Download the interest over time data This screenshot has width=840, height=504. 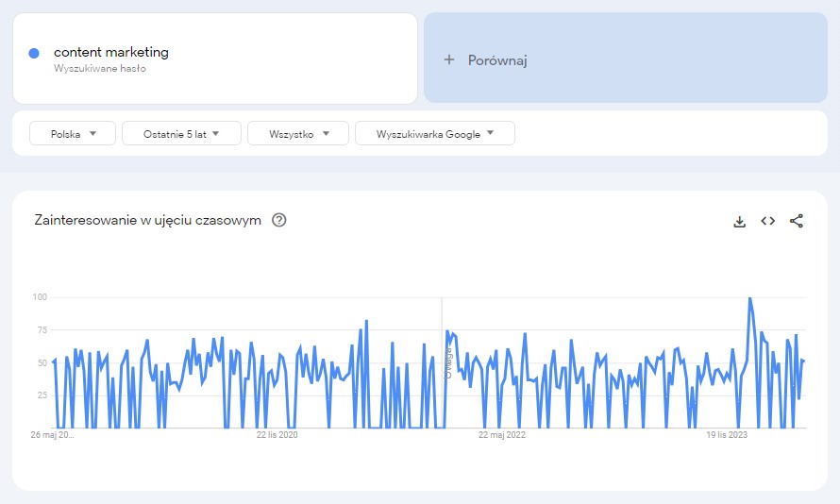pos(740,221)
